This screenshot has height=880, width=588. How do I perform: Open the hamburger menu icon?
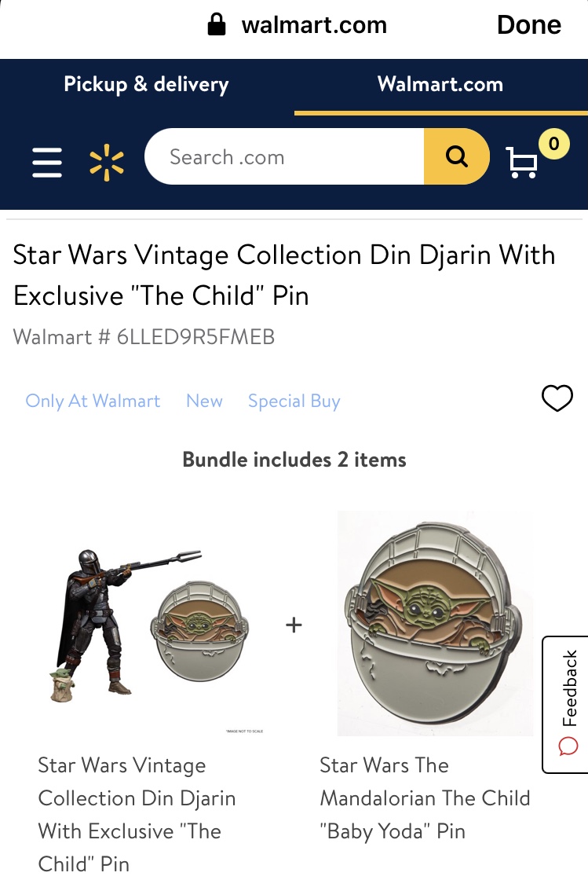tap(47, 162)
